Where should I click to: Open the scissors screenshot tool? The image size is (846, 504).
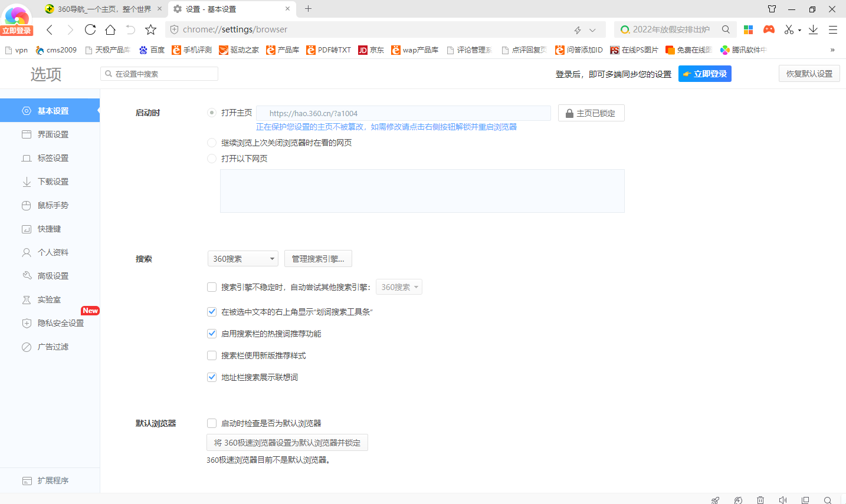click(x=789, y=29)
